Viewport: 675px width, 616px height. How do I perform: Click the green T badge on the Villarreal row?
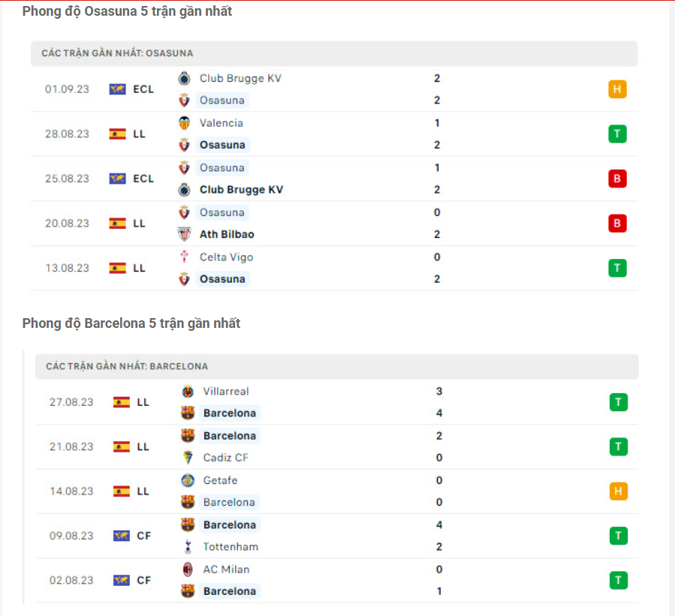tap(617, 401)
